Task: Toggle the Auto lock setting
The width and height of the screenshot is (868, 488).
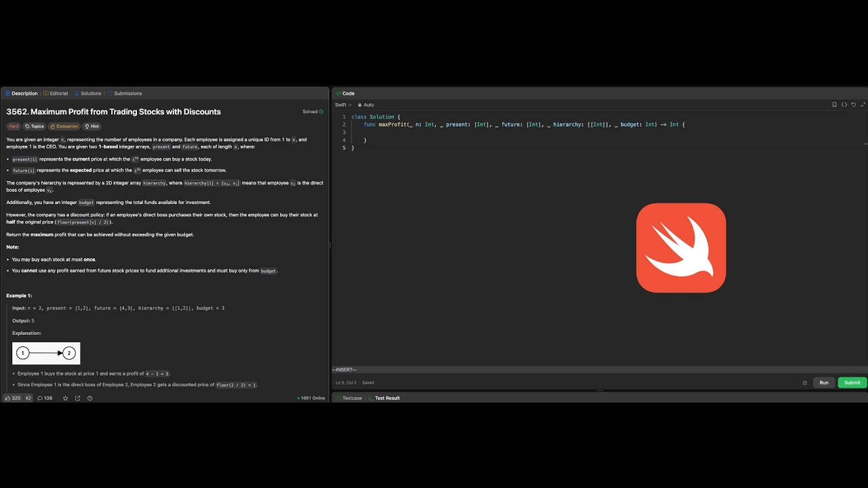Action: [366, 105]
